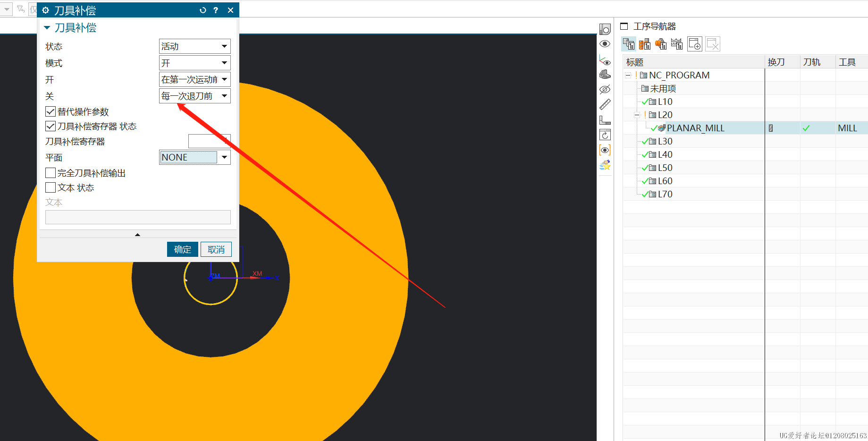Click MILL tool cell in PLANAR_MILL row

(847, 128)
